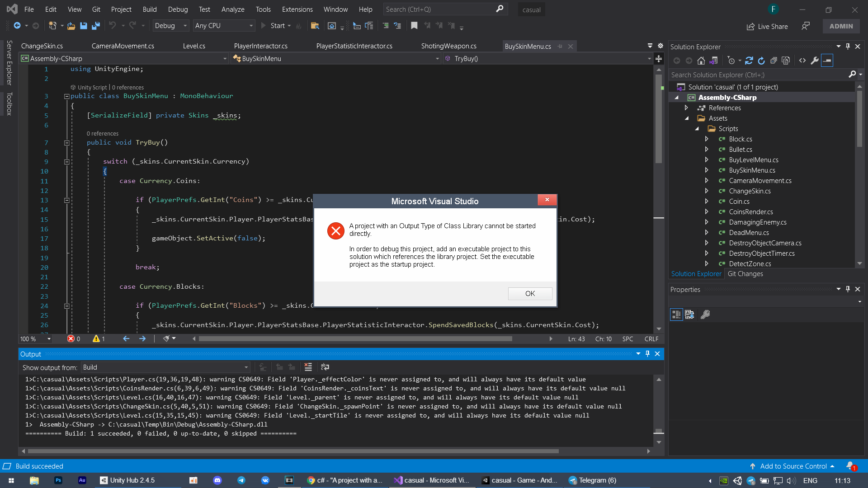Click the Show All Files icon
This screenshot has width=868, height=488.
(786, 61)
